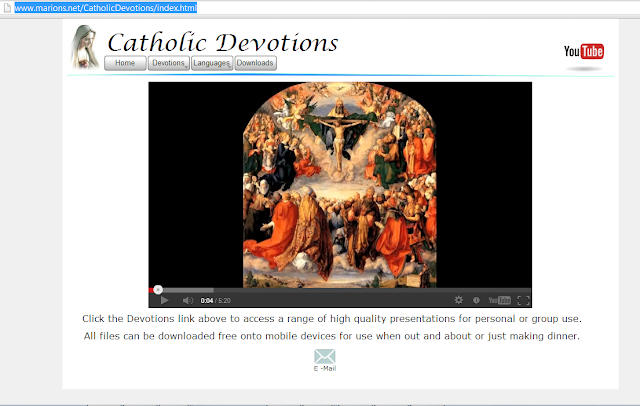
Task: Click the text "Click the Devotions link above"
Action: click(x=155, y=319)
